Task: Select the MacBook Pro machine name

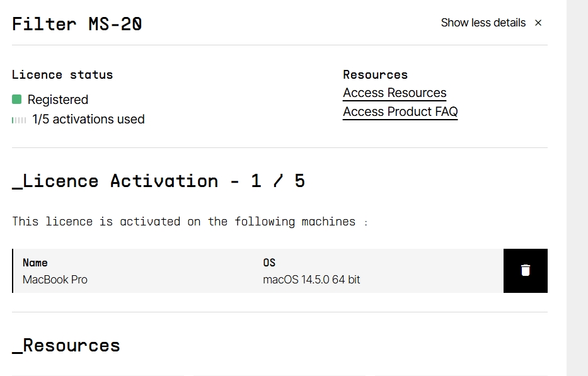Action: pos(55,280)
